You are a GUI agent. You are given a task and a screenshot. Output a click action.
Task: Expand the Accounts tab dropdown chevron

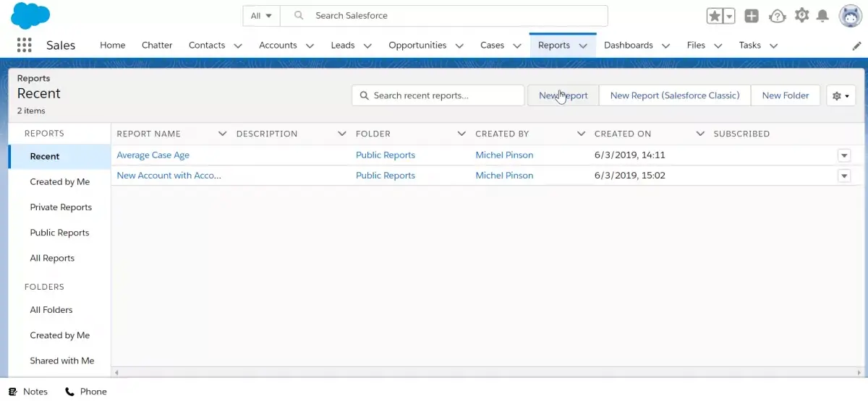click(x=310, y=46)
